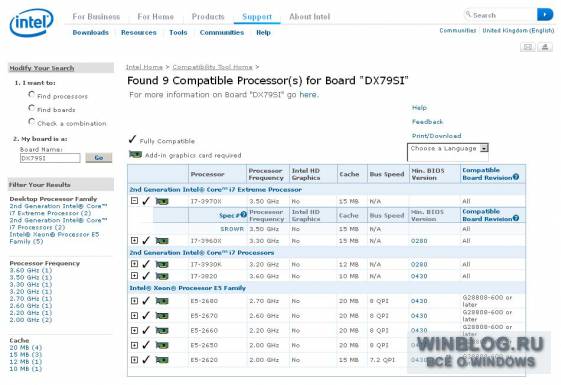The width and height of the screenshot is (561, 385).
Task: Click the email page icon
Action: click(x=528, y=47)
